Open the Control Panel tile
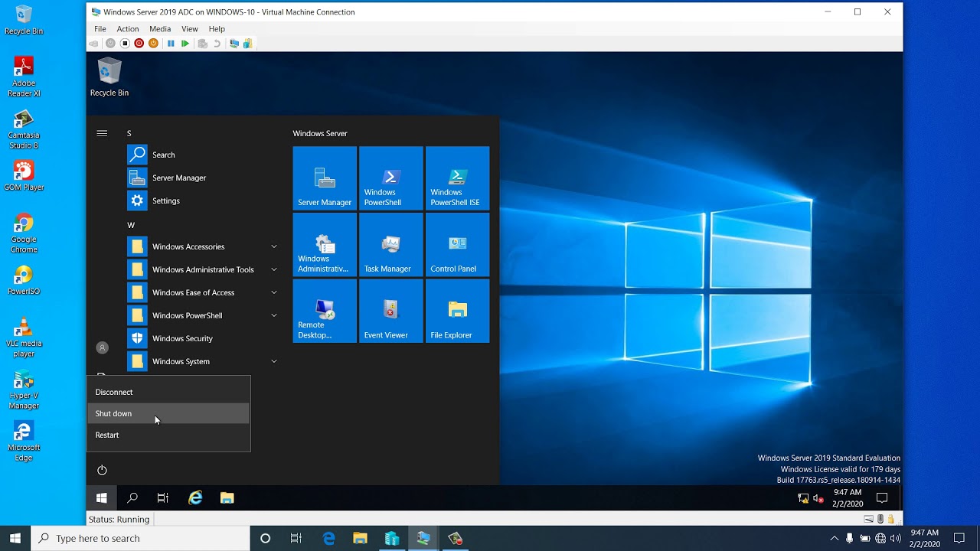 tap(457, 245)
